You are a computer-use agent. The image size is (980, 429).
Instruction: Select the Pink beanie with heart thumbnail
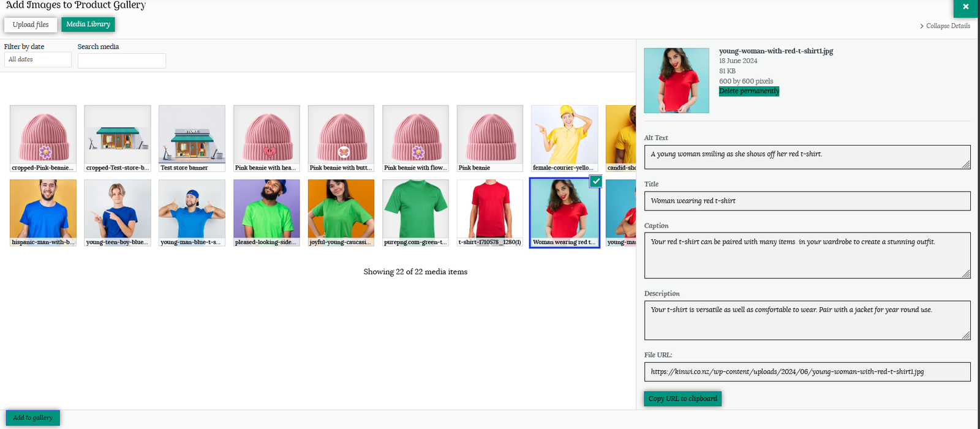click(267, 138)
